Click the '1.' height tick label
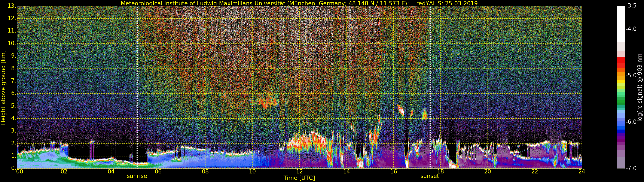 coord(13,156)
